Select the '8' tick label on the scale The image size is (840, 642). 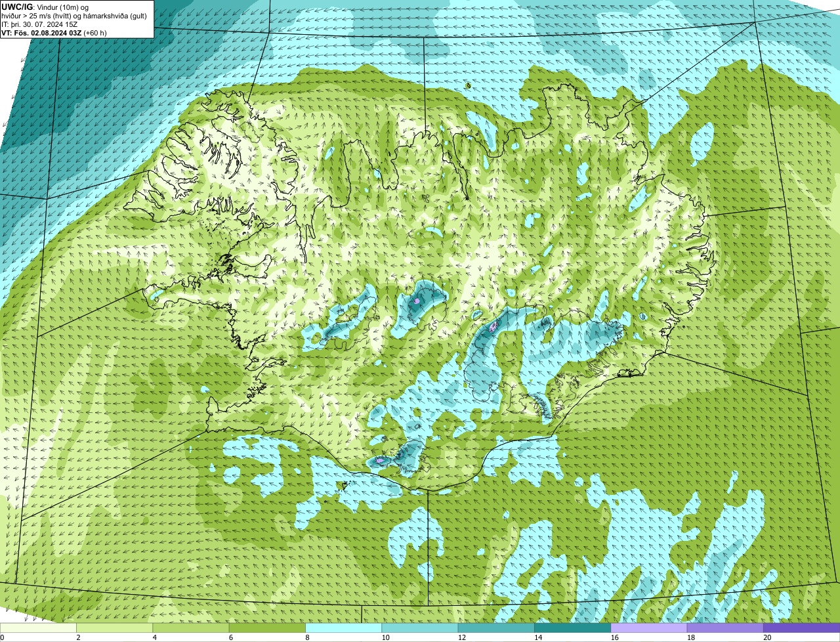coord(307,637)
